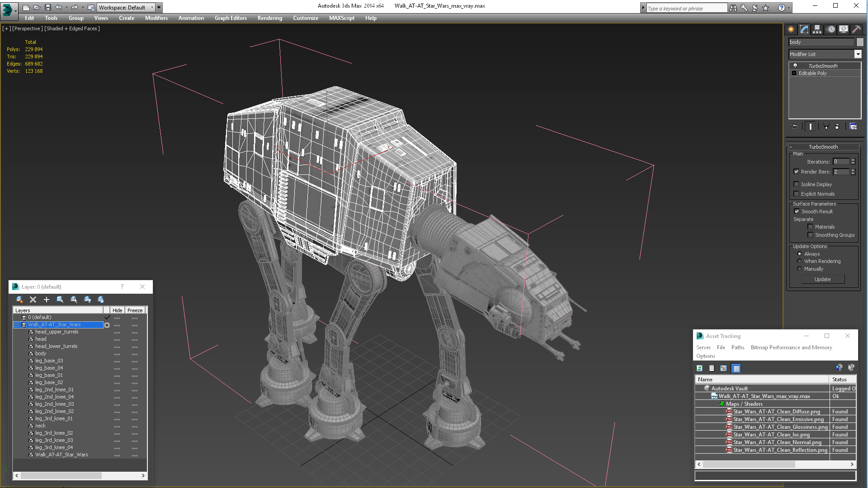Click the binoculars search icon
The height and width of the screenshot is (488, 868).
click(x=733, y=8)
